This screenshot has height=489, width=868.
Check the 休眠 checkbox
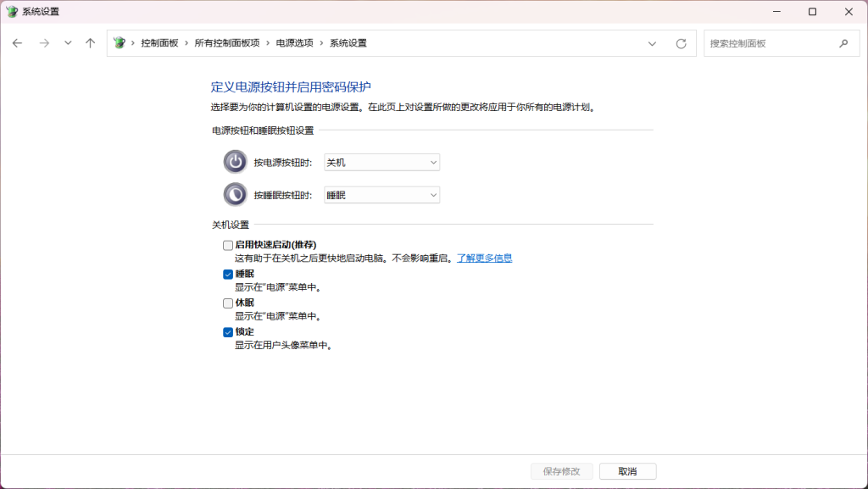(227, 303)
